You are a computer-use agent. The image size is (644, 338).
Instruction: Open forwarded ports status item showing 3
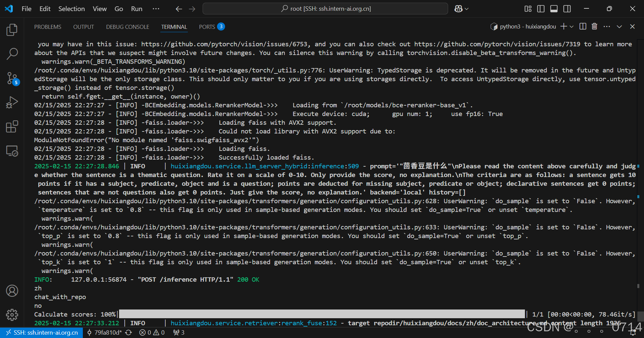coord(179,333)
